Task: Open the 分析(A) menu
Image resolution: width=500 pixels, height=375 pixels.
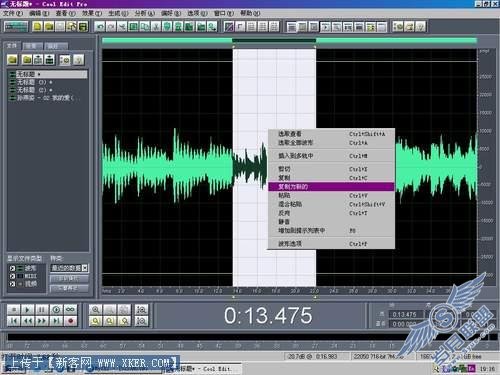Action: (x=145, y=13)
